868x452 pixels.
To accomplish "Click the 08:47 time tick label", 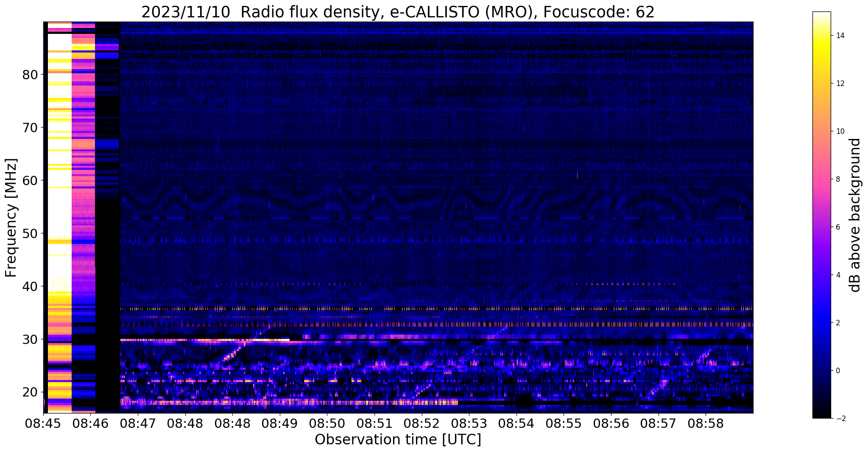I will pos(138,424).
